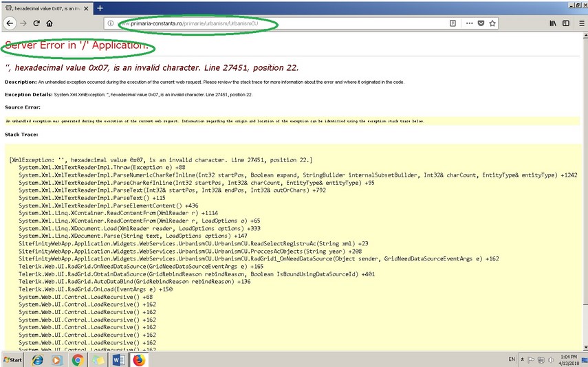Launch Internet Explorer from taskbar
Screen dimensions: 588x367
(37, 359)
